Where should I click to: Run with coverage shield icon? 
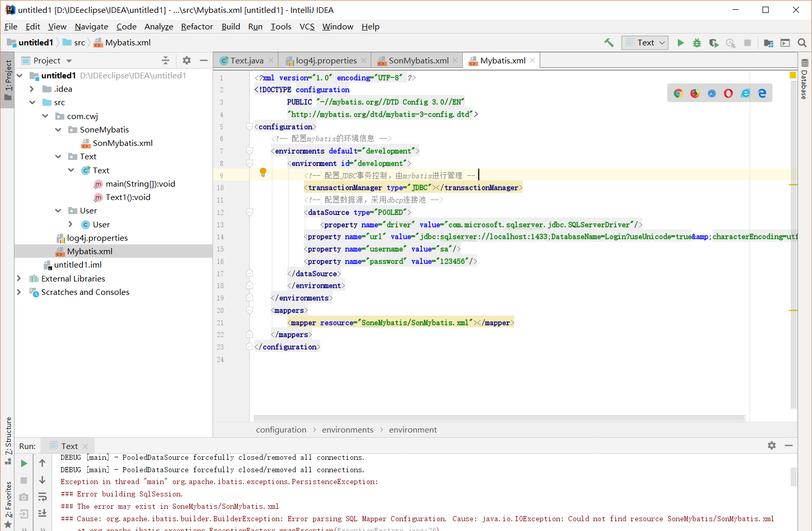tap(713, 43)
